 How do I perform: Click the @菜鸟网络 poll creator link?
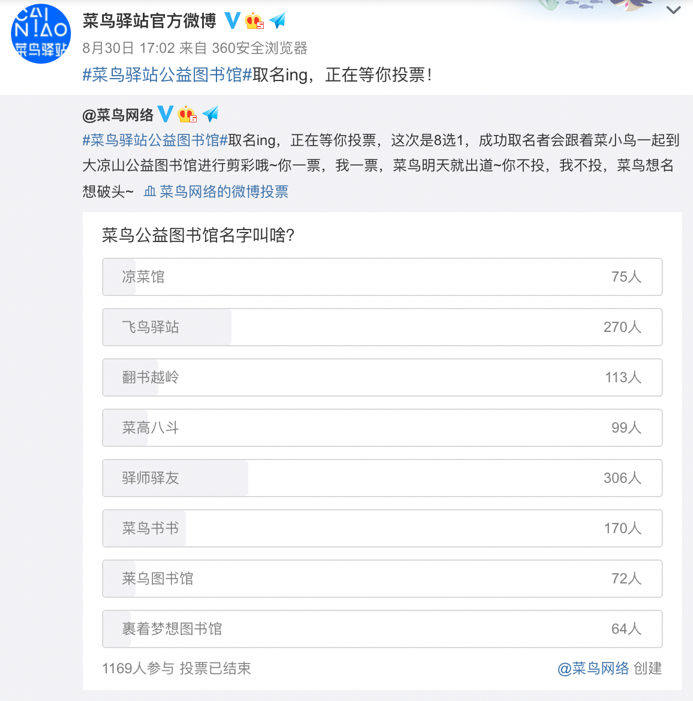coord(594,668)
